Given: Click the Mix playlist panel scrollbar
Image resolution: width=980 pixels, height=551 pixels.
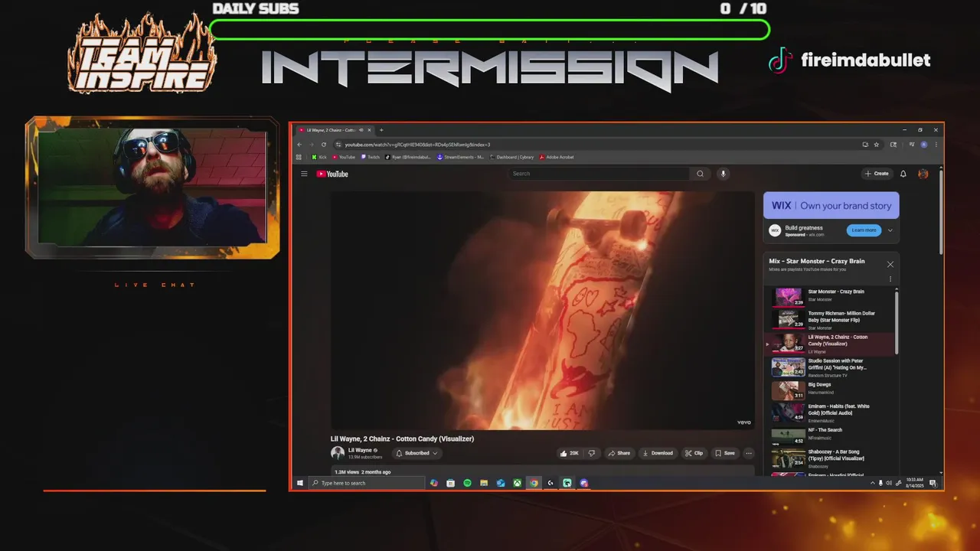Looking at the screenshot, I should point(897,321).
